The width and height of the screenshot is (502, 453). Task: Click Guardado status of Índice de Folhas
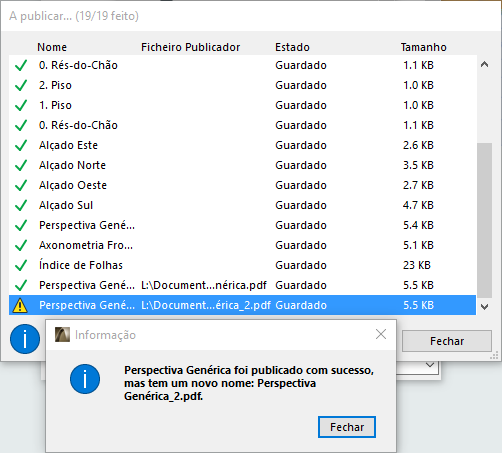(301, 265)
